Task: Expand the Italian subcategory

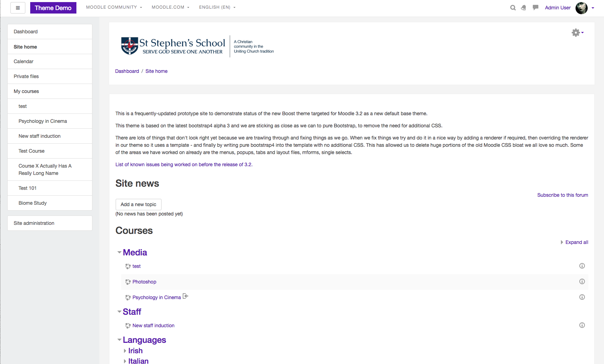Action: point(125,361)
